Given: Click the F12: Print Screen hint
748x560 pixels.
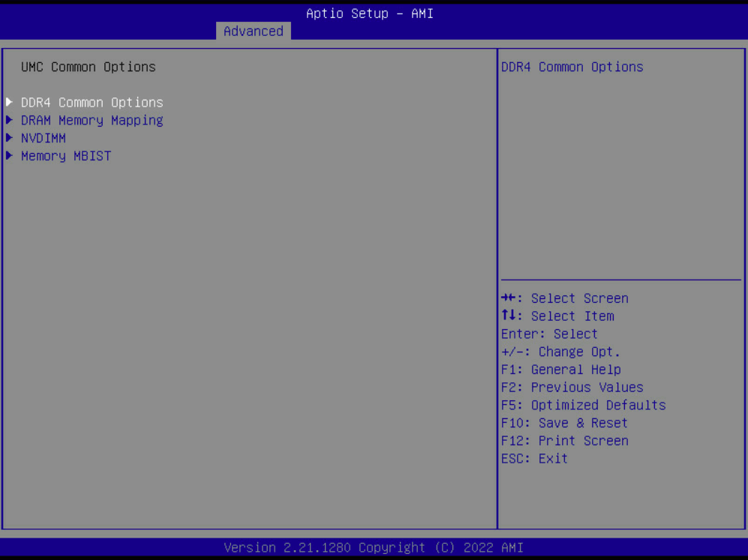Looking at the screenshot, I should tap(565, 441).
